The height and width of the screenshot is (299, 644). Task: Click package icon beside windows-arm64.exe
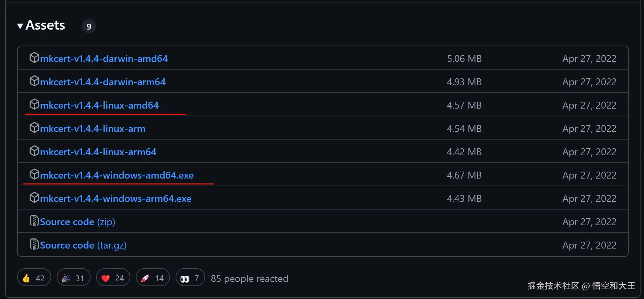(34, 197)
